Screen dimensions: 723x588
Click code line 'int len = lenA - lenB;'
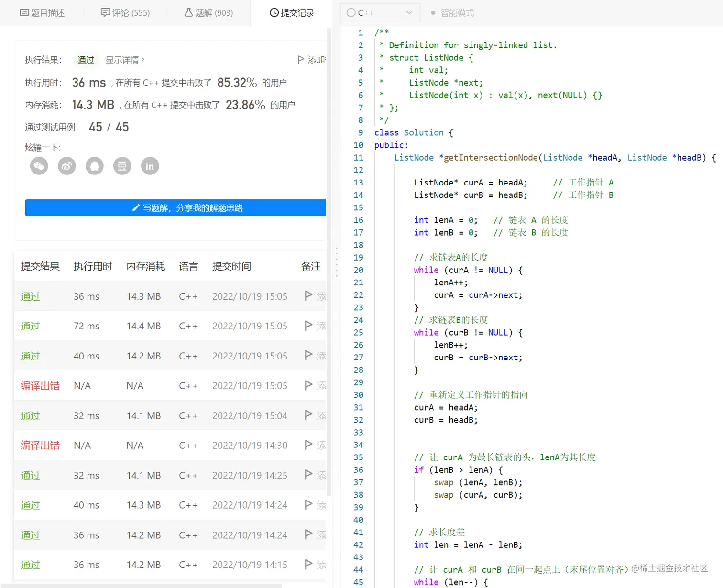pos(468,544)
